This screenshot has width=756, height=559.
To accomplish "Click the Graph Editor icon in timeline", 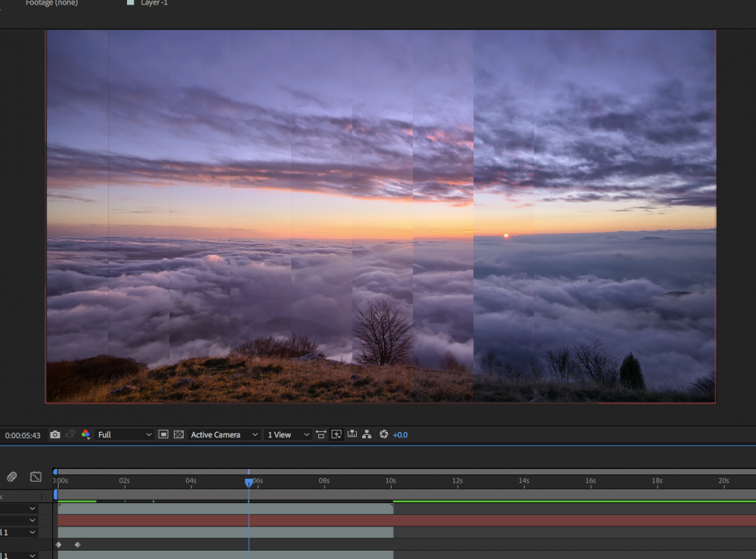I will (36, 477).
